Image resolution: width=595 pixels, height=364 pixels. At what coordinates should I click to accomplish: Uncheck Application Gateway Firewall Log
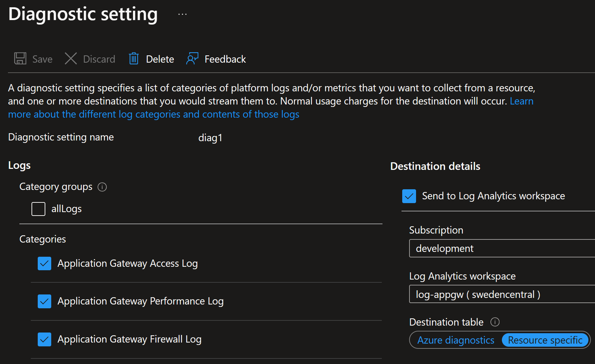[45, 339]
